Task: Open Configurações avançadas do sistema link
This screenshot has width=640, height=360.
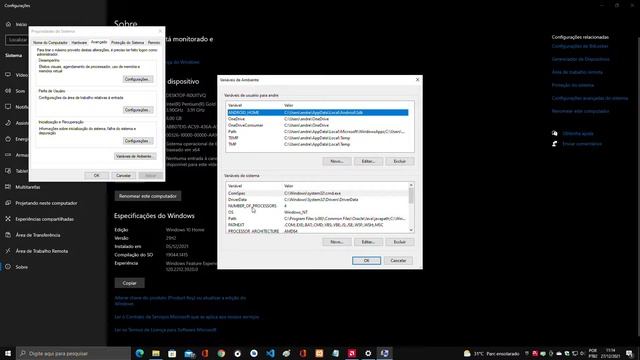Action: click(590, 98)
